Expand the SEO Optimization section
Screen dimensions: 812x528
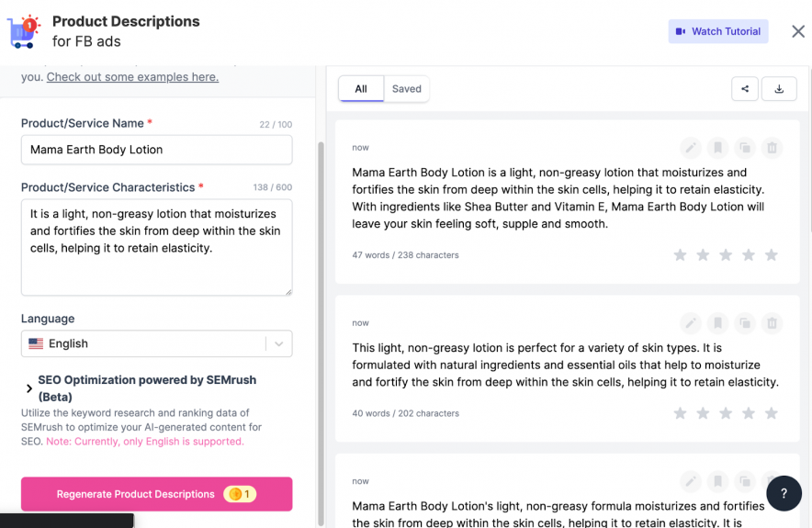29,388
